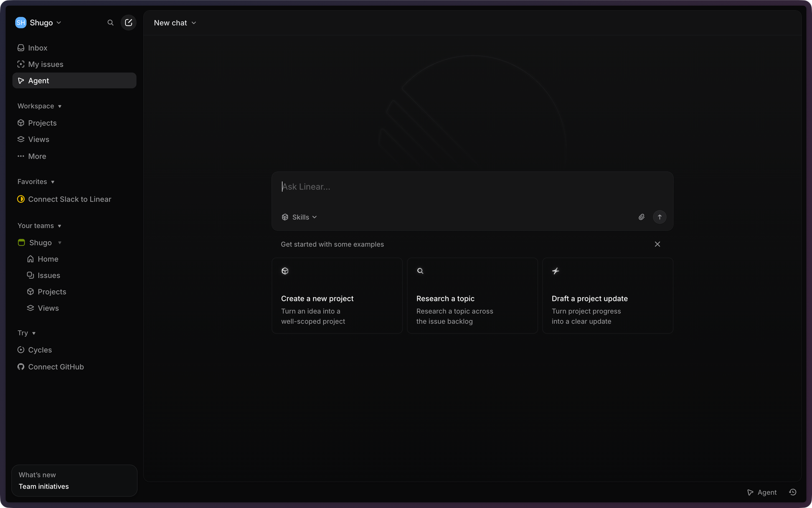
Task: Click the send arrow button
Action: coord(659,217)
